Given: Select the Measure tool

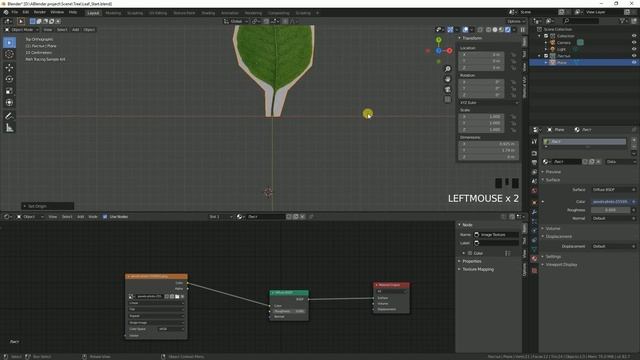Looking at the screenshot, I should (9, 128).
